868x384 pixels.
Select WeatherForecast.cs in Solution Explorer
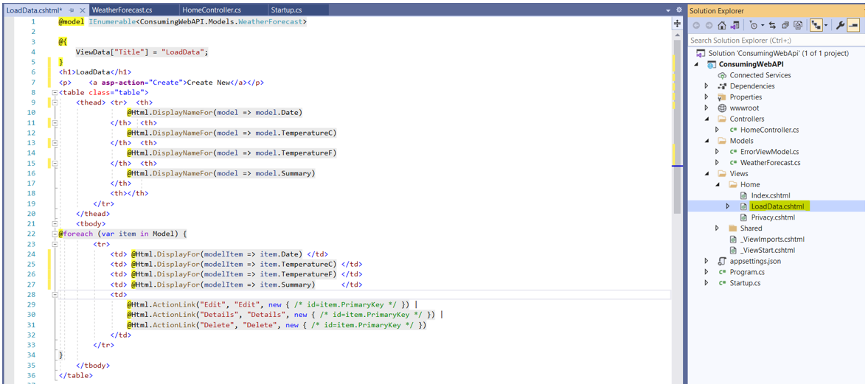pos(770,163)
